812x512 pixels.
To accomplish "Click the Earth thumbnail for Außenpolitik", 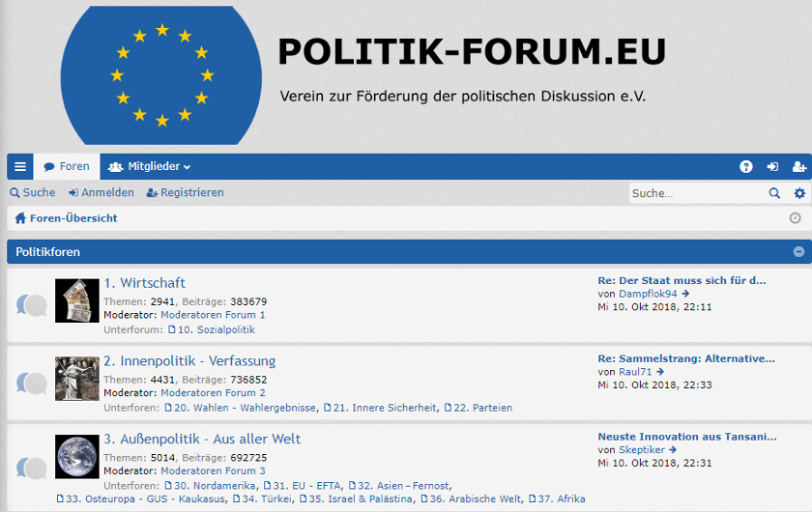I will [77, 456].
